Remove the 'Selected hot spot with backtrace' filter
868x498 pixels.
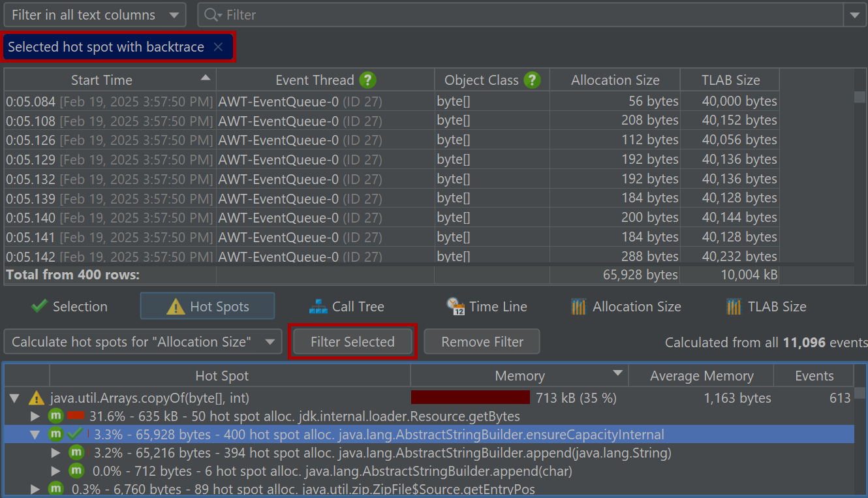coord(219,47)
